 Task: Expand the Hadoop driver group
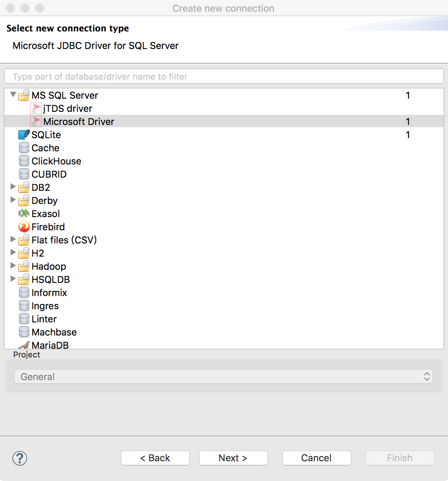(13, 266)
